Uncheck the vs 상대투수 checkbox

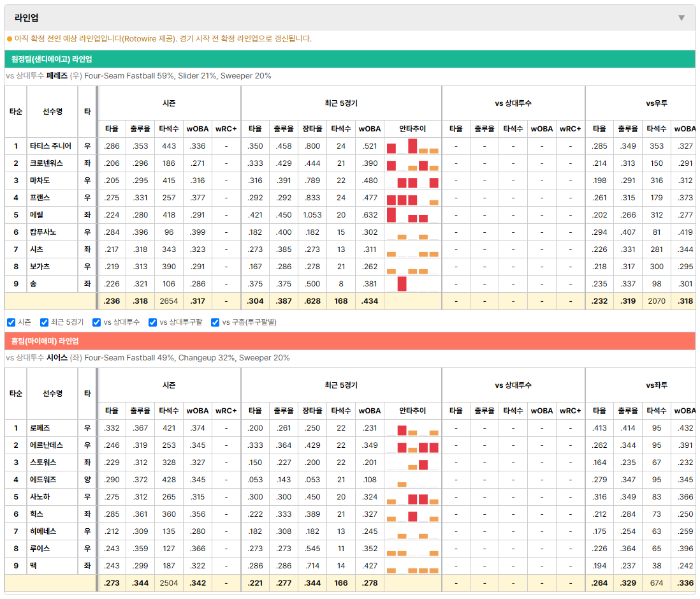coord(96,323)
